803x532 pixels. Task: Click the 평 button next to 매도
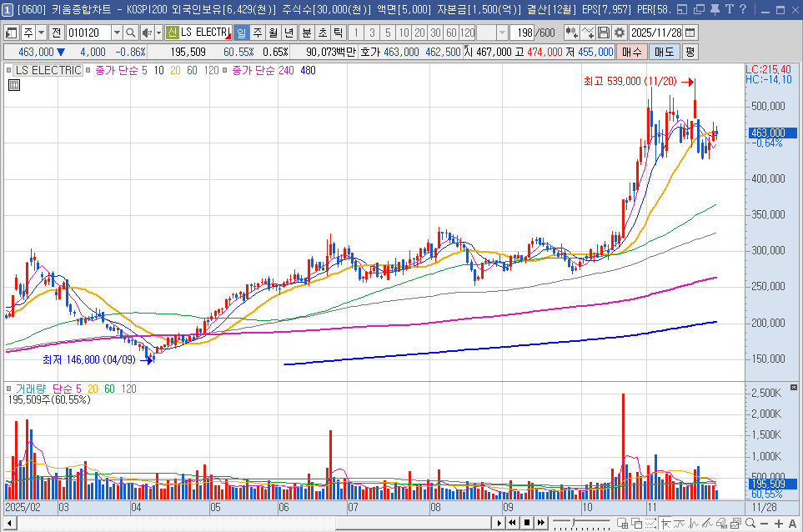click(690, 52)
